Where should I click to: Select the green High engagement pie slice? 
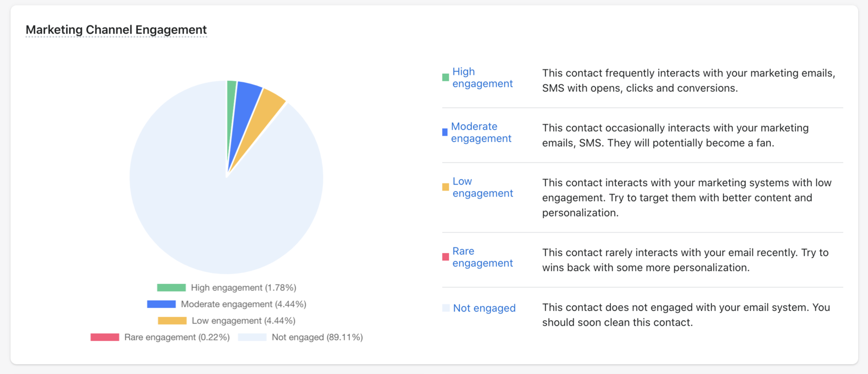click(231, 109)
